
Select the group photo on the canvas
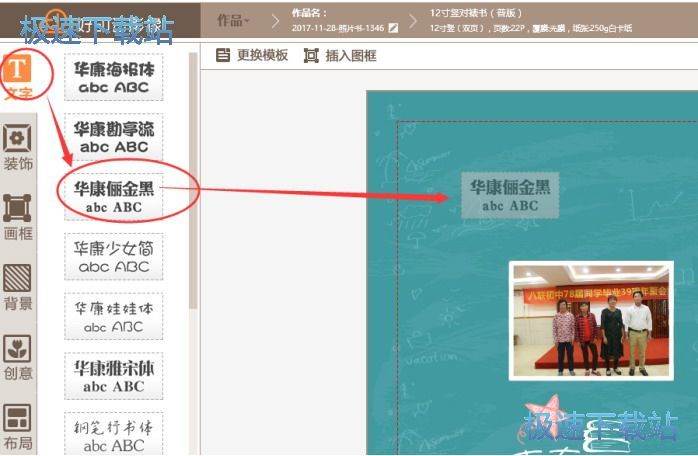pos(591,321)
